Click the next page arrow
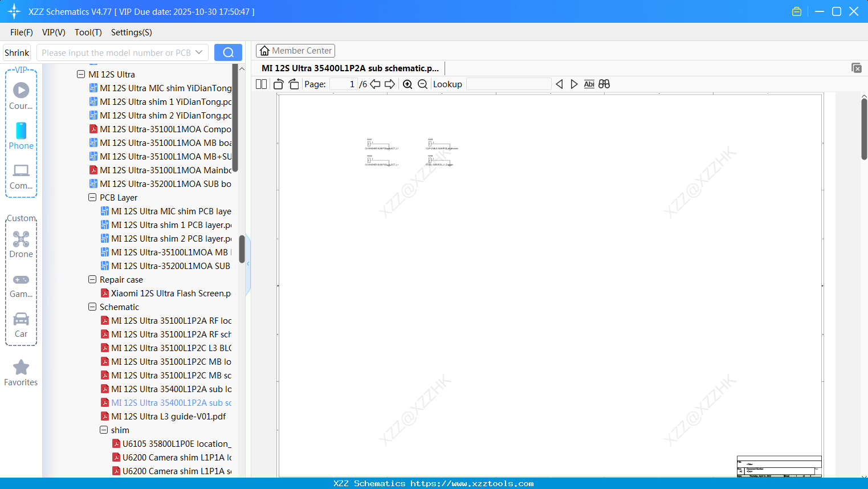 pyautogui.click(x=390, y=84)
